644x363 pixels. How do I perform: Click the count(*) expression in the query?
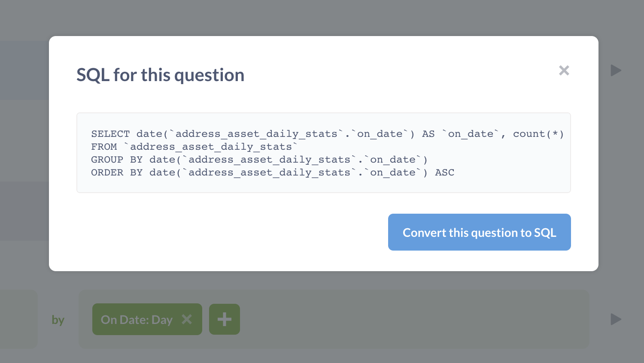coord(538,133)
